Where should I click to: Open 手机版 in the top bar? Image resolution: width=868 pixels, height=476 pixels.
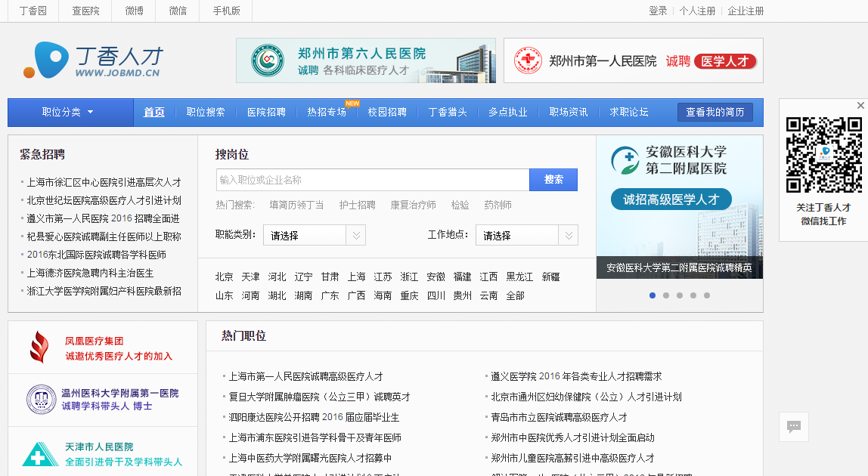tap(226, 11)
